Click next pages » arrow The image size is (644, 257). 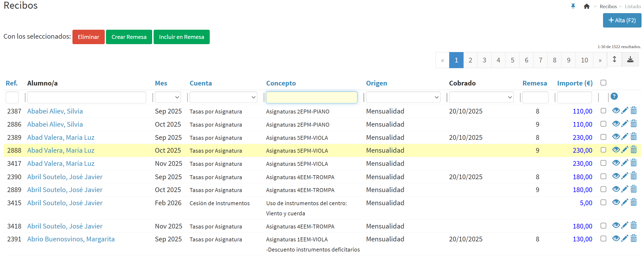(600, 60)
